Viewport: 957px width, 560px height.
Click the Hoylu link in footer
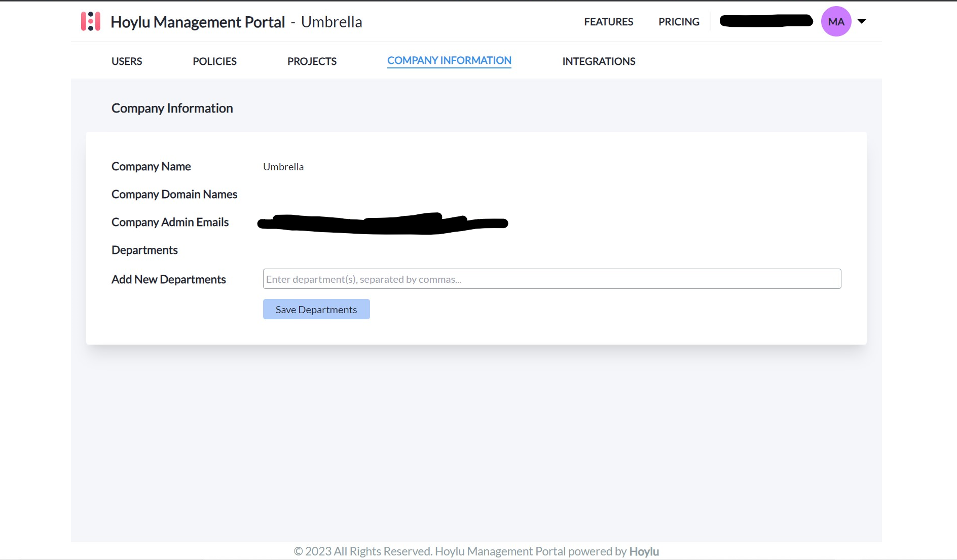coord(644,551)
